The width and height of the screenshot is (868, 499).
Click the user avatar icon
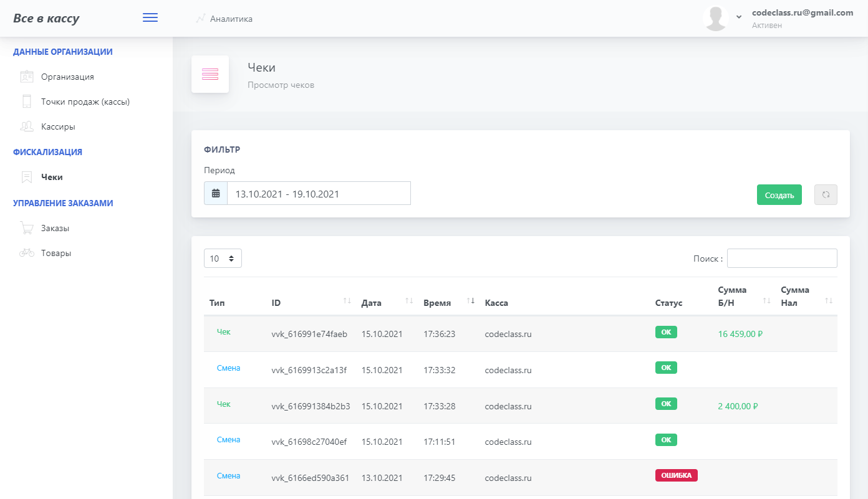tap(715, 18)
